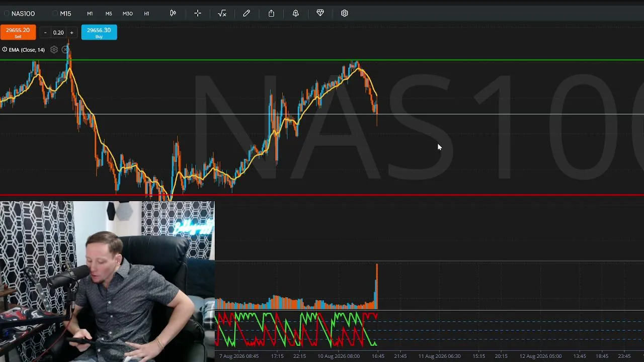Open the candlestick chart type menu

(173, 13)
